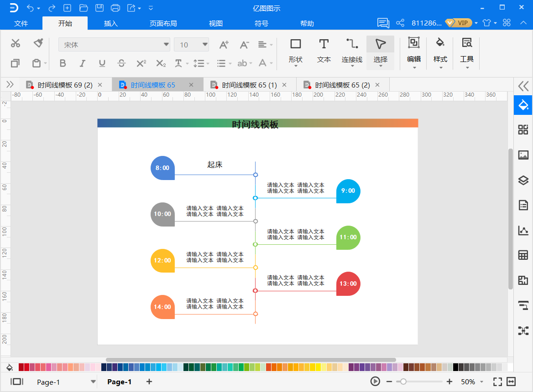Click the 文本 text tool button

click(x=324, y=52)
